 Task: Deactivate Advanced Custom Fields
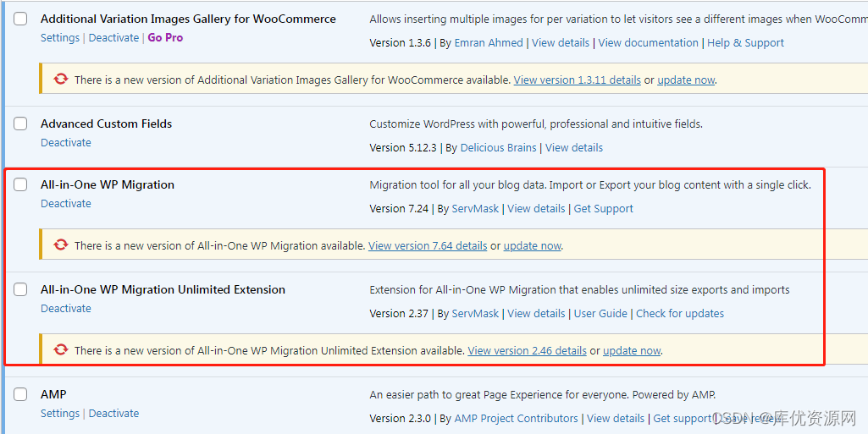click(x=66, y=142)
